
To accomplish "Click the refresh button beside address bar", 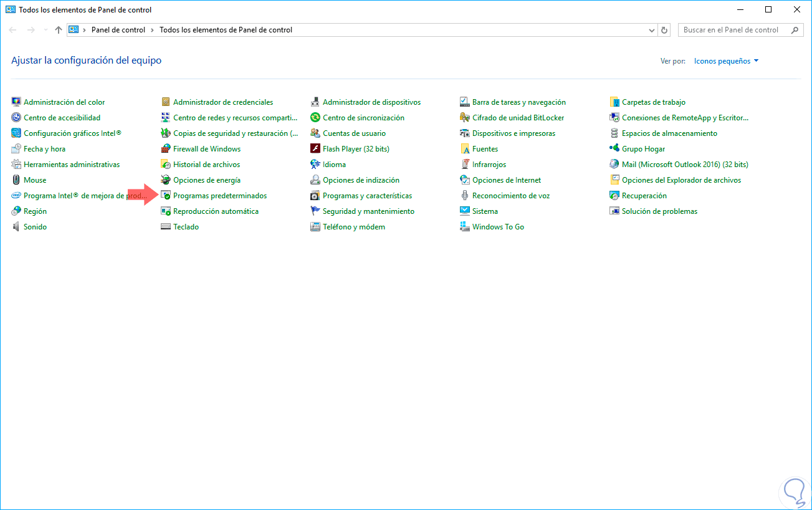I will coord(664,30).
